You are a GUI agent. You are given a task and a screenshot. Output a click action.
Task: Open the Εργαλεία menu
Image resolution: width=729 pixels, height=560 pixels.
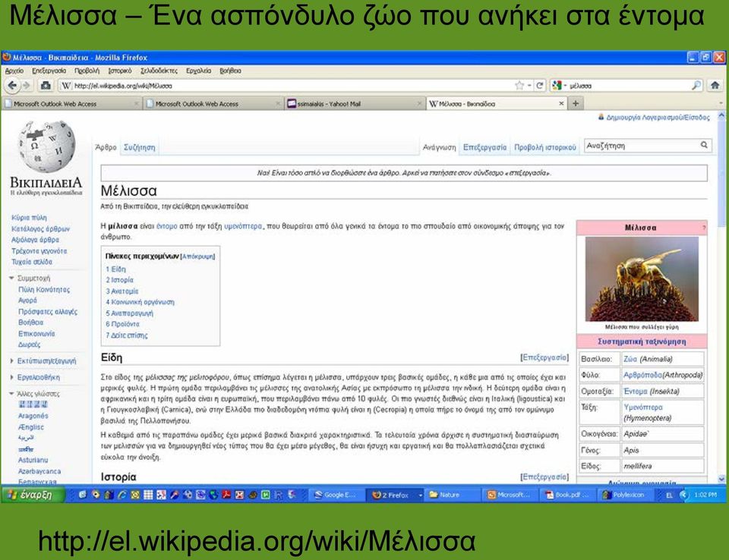[198, 71]
